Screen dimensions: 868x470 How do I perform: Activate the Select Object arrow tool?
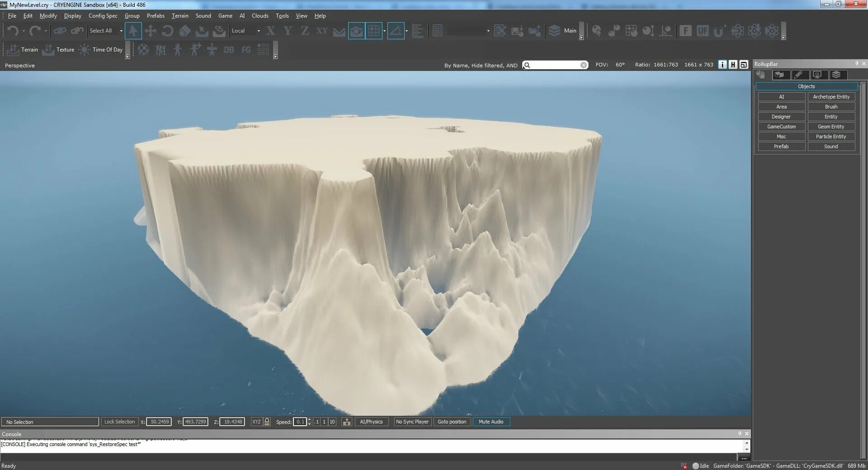coord(133,31)
